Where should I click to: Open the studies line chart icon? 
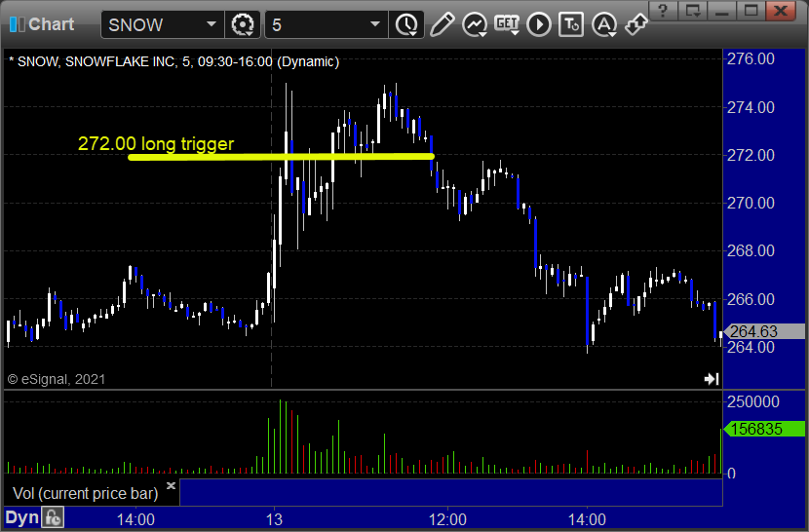coord(474,24)
